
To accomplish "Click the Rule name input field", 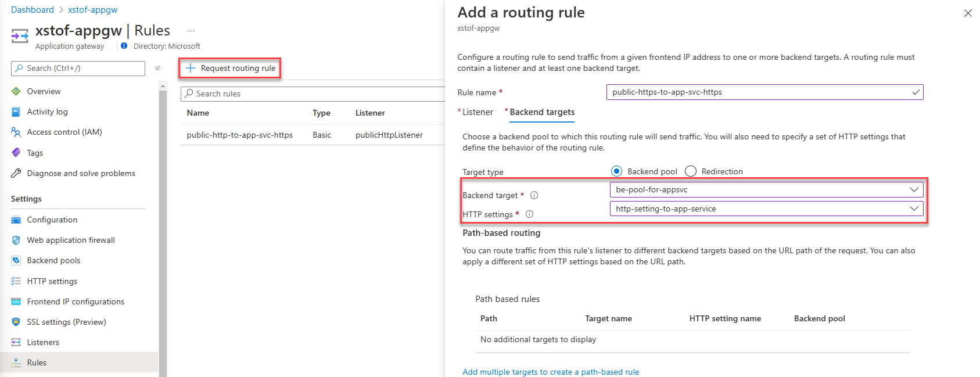I will pyautogui.click(x=758, y=92).
